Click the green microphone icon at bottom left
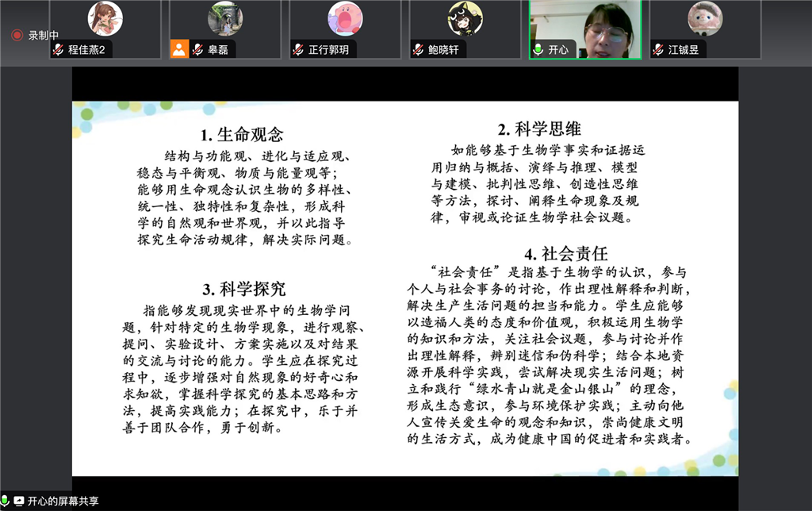Screen dimensions: 812x511 pos(5,500)
